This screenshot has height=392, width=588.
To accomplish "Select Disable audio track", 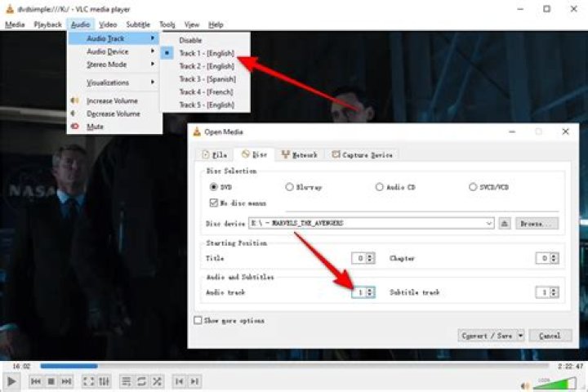I will click(190, 40).
